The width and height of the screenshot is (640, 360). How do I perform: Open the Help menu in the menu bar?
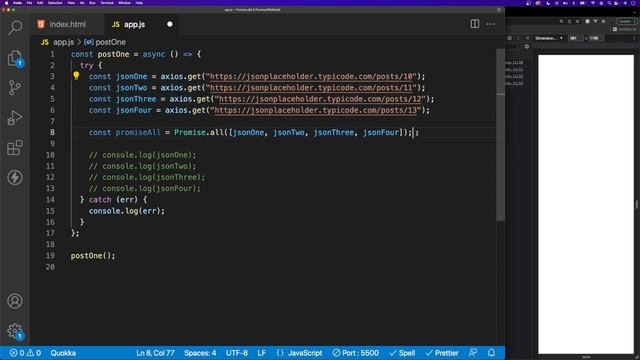coord(139,3)
